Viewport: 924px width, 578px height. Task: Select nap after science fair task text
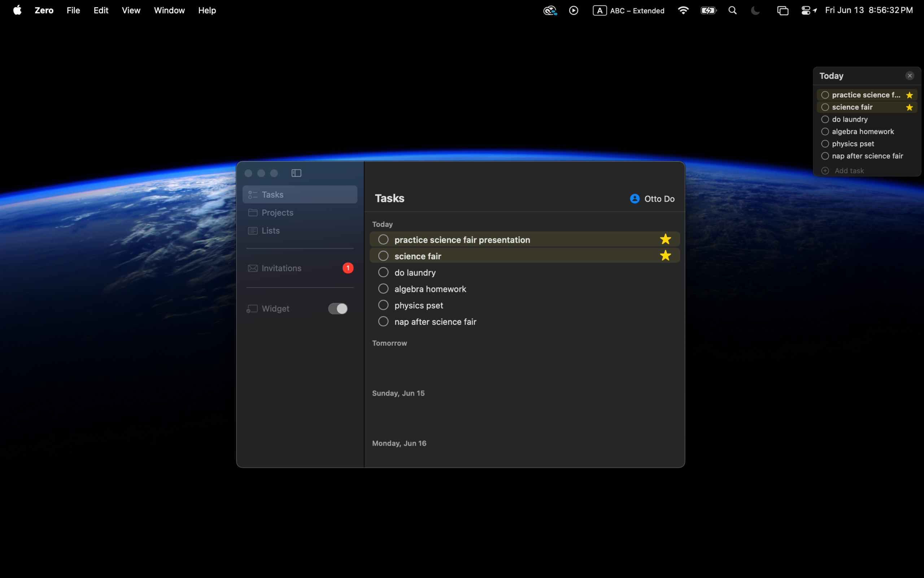435,322
